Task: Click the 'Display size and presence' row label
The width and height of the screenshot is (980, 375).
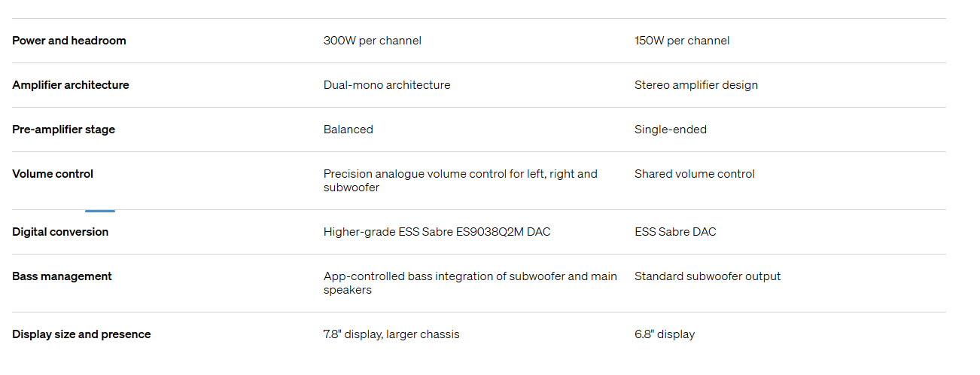Action: point(81,334)
